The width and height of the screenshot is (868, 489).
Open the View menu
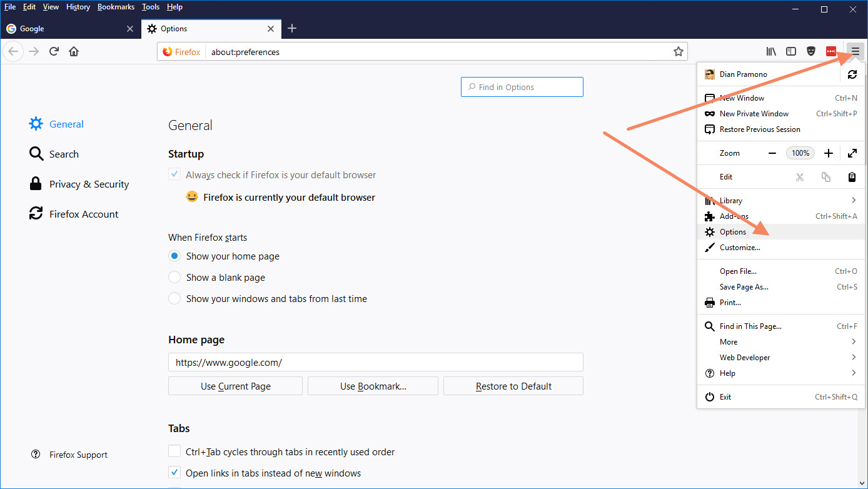(x=51, y=7)
